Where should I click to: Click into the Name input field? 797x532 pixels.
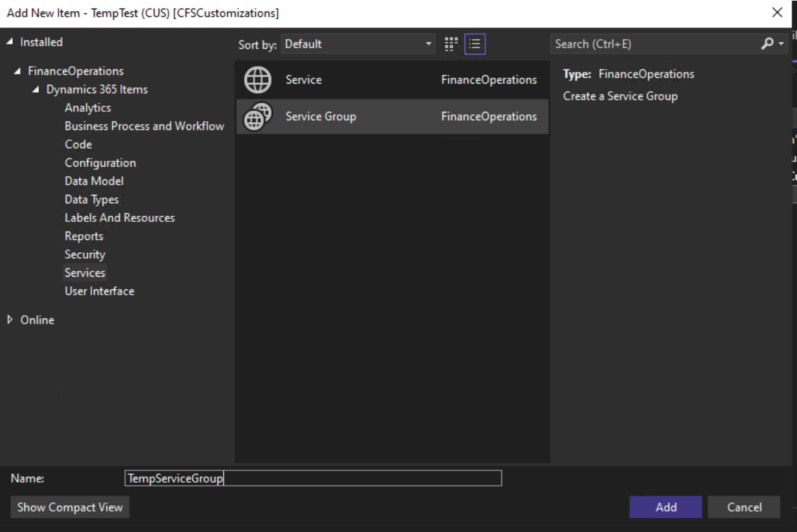click(x=313, y=479)
